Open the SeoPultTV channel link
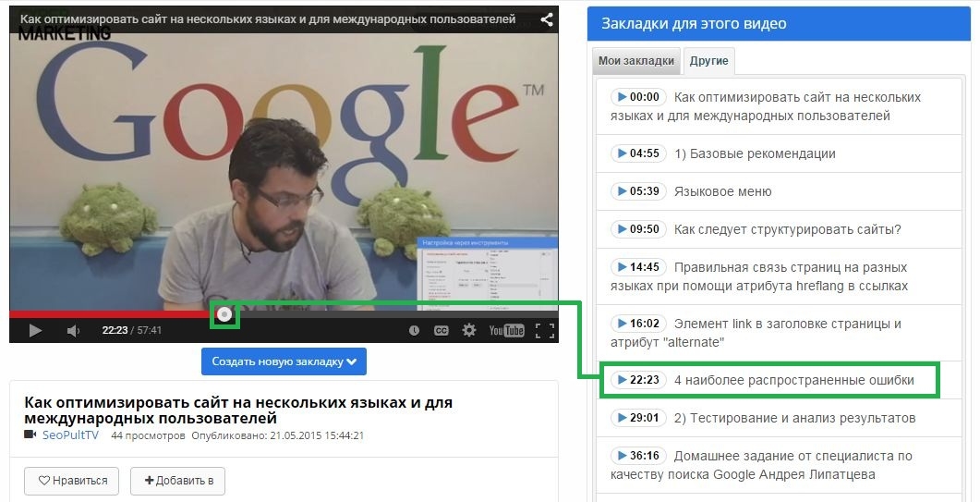The width and height of the screenshot is (980, 502). [70, 435]
